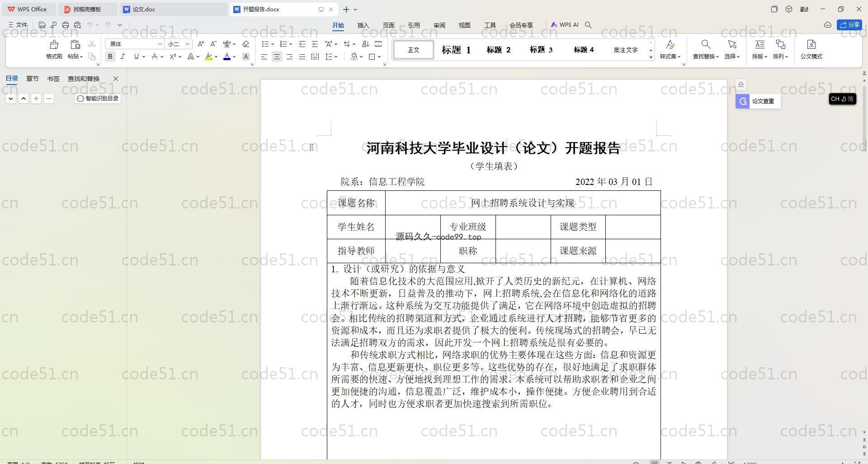868x464 pixels.
Task: Toggle Italic formatting
Action: click(123, 57)
